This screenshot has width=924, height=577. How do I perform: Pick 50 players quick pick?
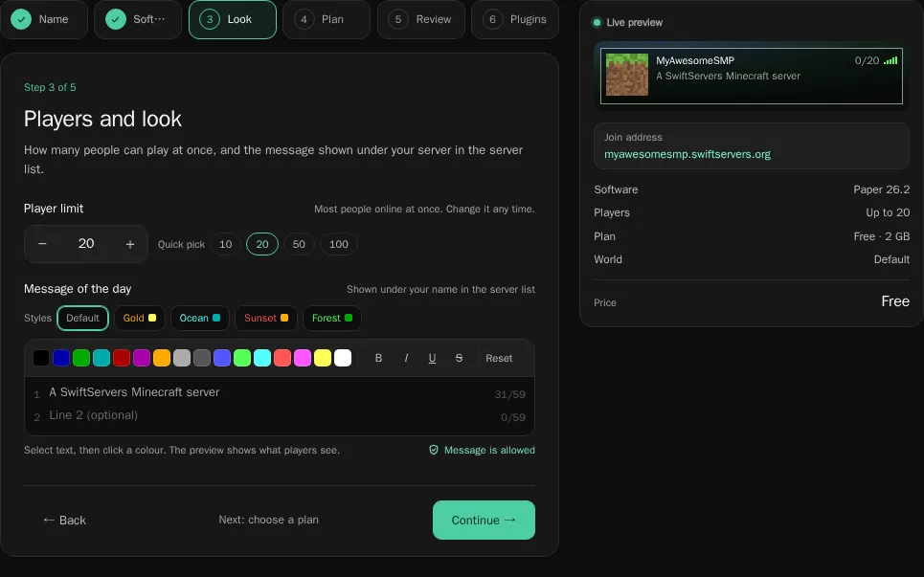click(299, 244)
